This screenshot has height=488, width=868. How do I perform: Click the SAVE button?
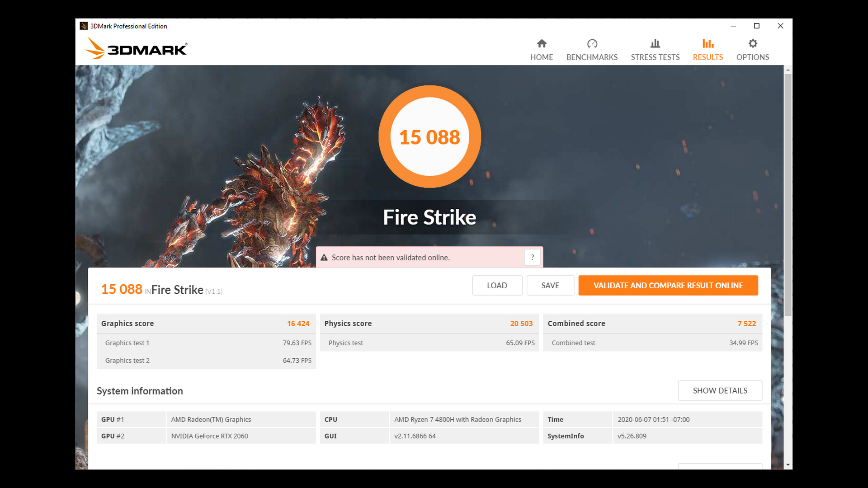(x=550, y=285)
